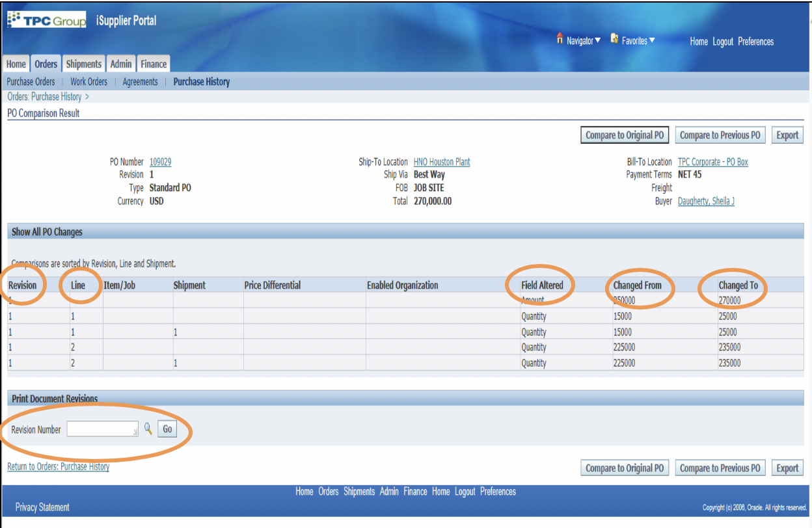Click the Price Differential column header

[x=273, y=285]
